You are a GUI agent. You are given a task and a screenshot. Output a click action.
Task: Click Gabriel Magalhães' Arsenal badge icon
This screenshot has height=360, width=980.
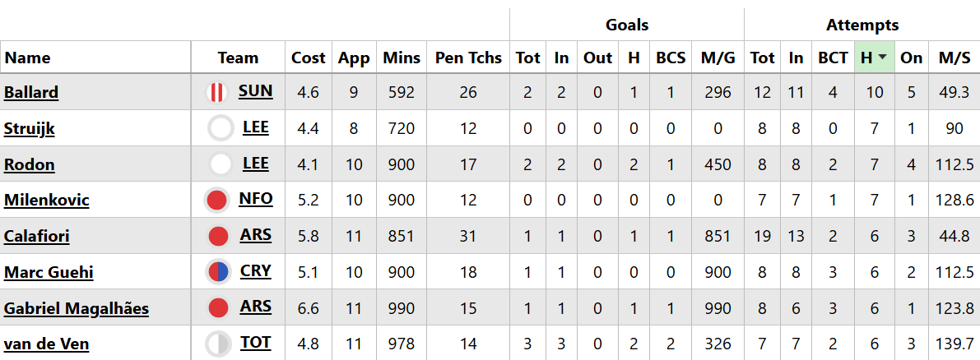(218, 308)
